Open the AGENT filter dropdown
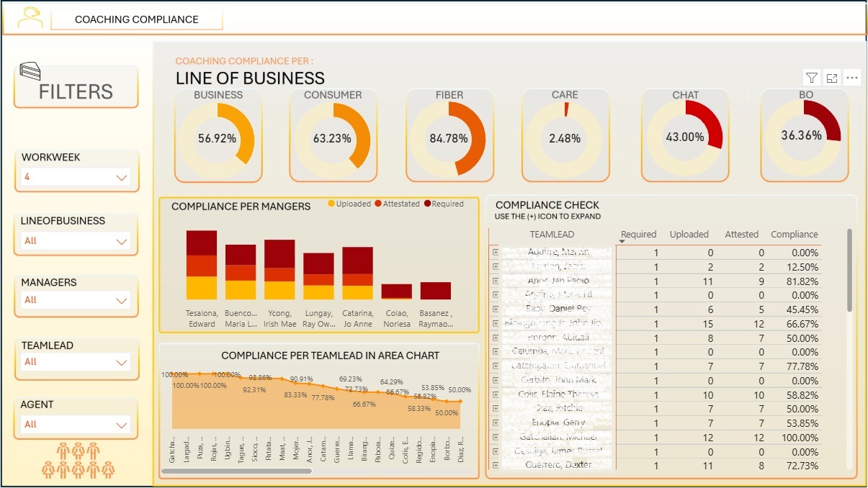This screenshot has width=868, height=488. click(76, 425)
